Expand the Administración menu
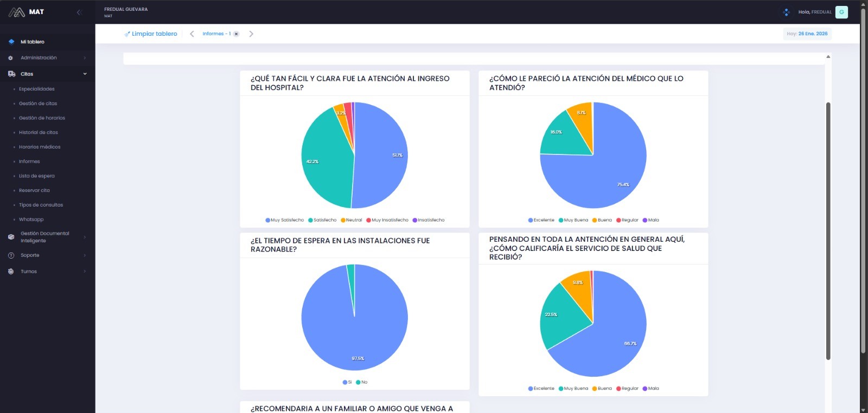 pyautogui.click(x=39, y=58)
